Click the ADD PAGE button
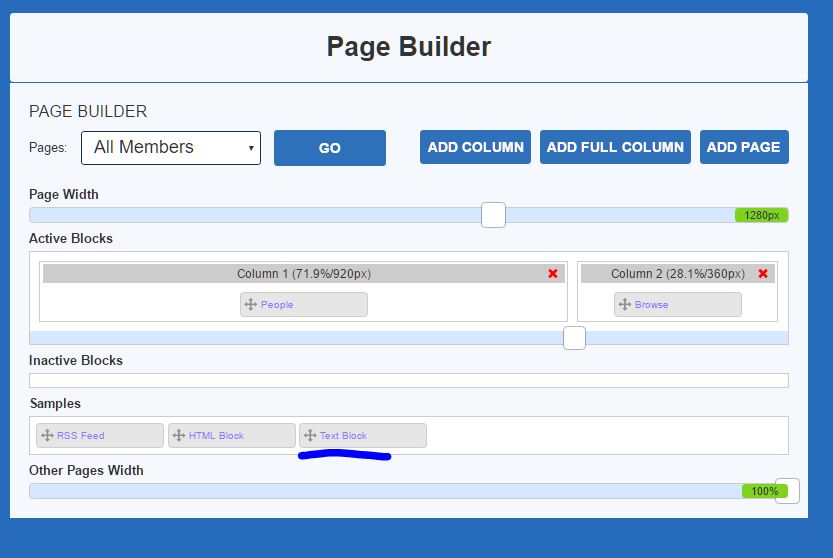The image size is (833, 558). 743,147
